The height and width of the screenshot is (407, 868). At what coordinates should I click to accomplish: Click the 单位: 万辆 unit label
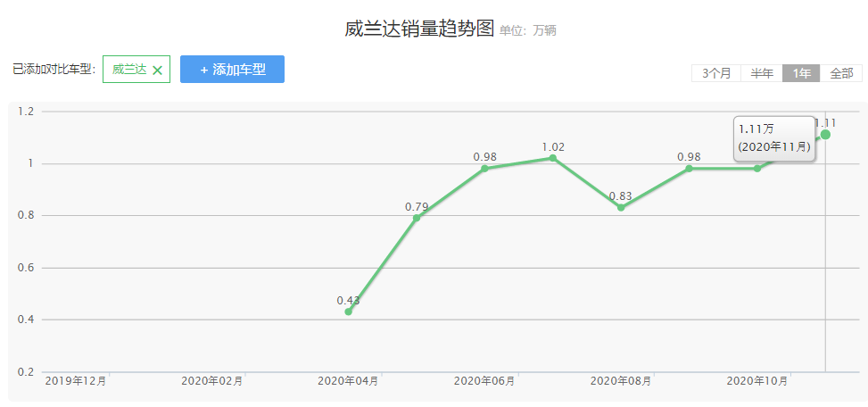[x=527, y=31]
